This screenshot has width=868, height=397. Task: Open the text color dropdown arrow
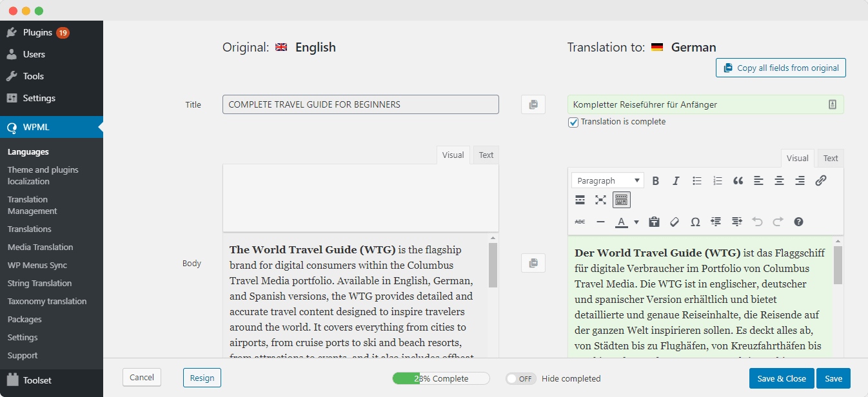tap(636, 220)
